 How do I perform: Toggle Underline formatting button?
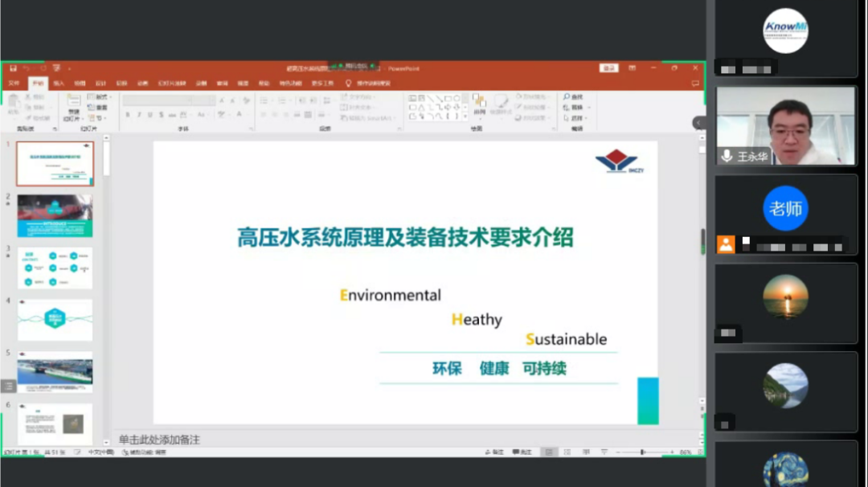coord(149,115)
